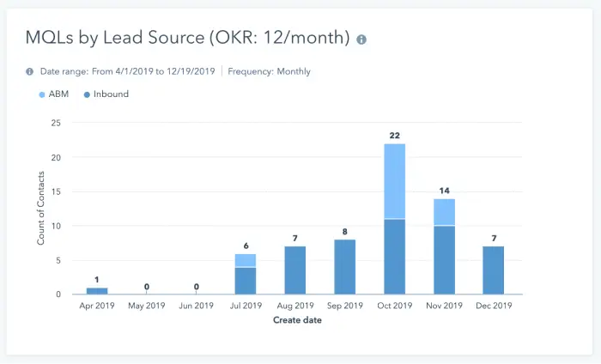Click the Aug 2019 Inbound bar

[x=295, y=270]
